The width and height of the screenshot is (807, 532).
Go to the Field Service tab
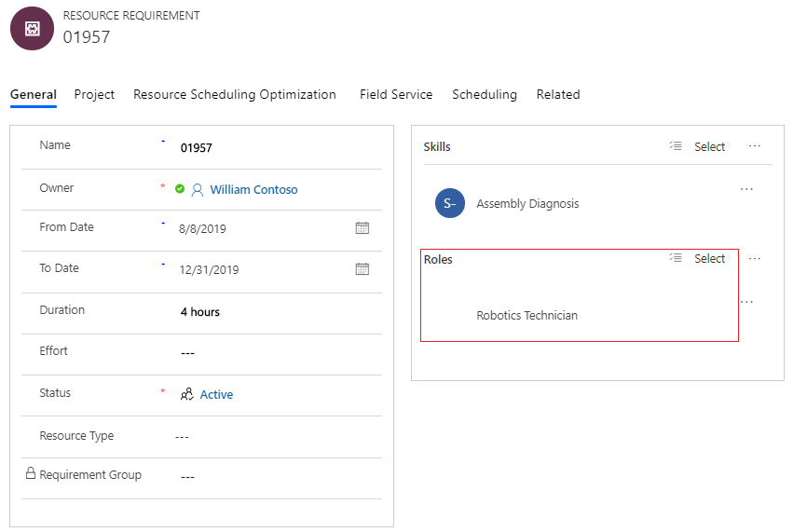tap(396, 94)
